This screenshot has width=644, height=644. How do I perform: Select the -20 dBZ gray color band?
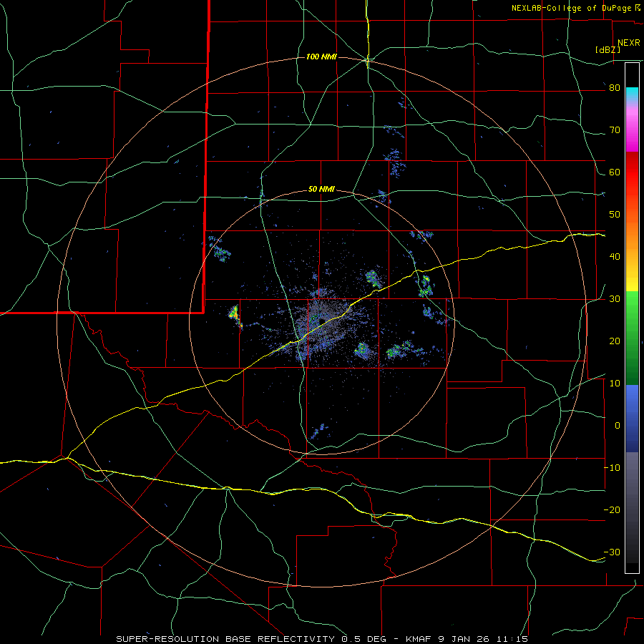point(632,509)
